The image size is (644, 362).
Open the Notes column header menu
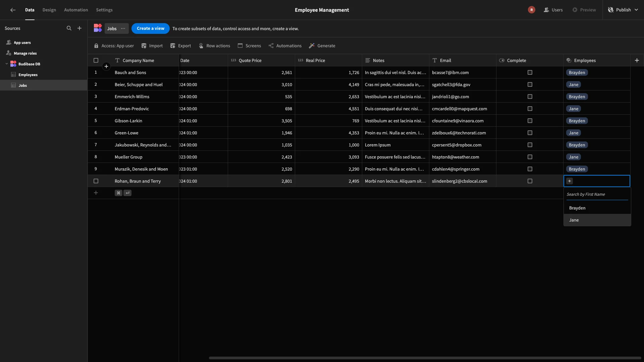click(x=395, y=60)
